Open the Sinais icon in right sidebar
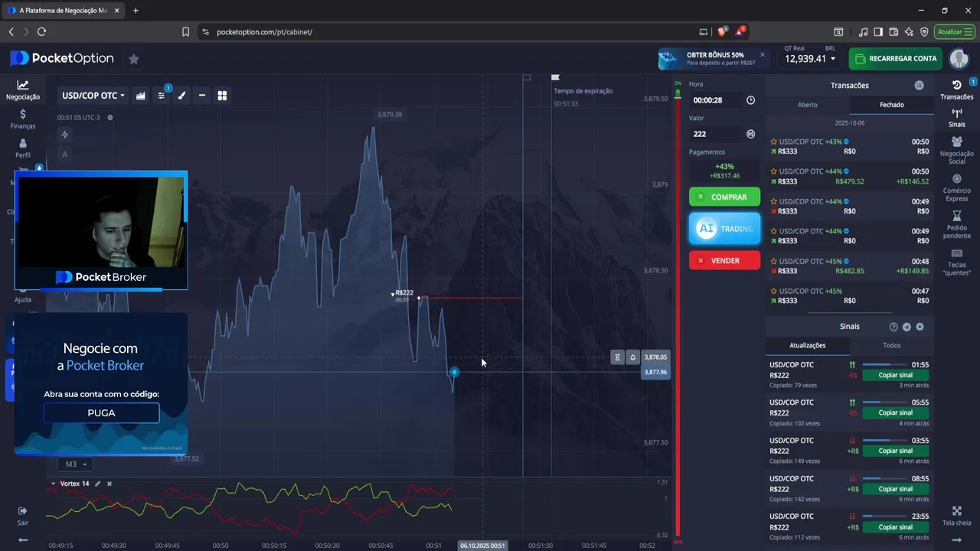This screenshot has height=551, width=980. [956, 118]
